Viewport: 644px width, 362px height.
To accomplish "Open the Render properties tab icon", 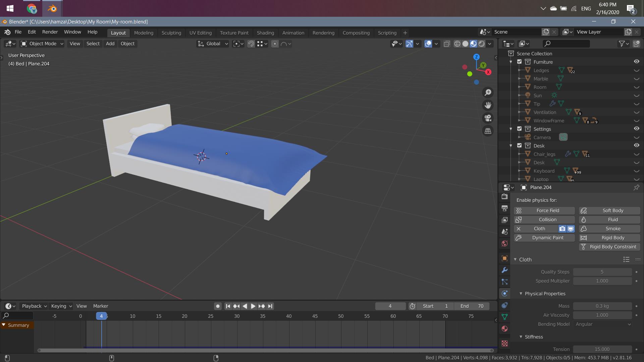I will click(x=504, y=197).
